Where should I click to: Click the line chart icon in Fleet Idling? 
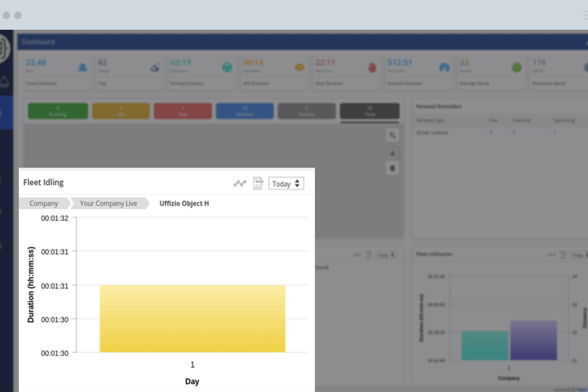(x=240, y=184)
